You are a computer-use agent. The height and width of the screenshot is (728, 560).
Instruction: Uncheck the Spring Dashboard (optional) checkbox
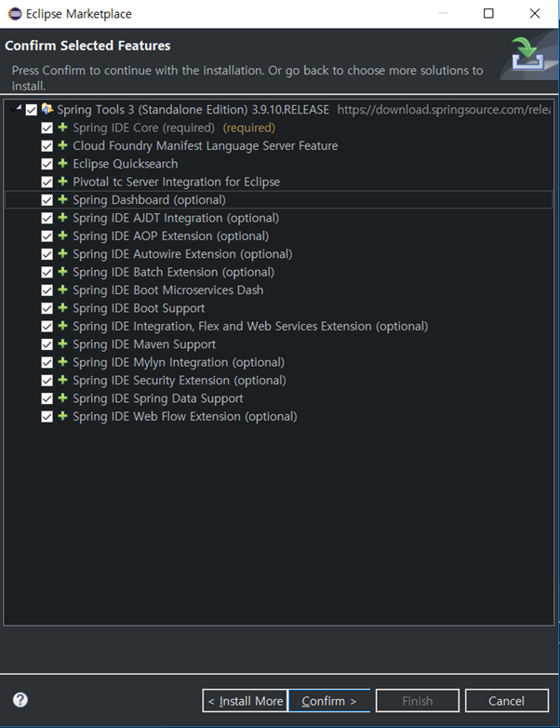[47, 200]
